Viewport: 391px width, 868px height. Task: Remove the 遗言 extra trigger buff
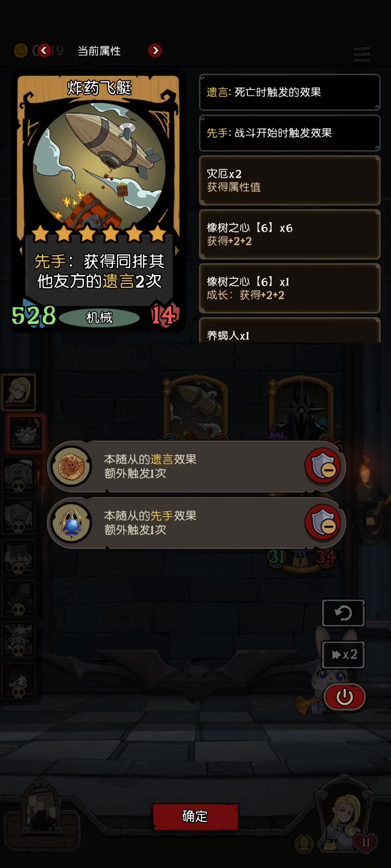(x=323, y=466)
